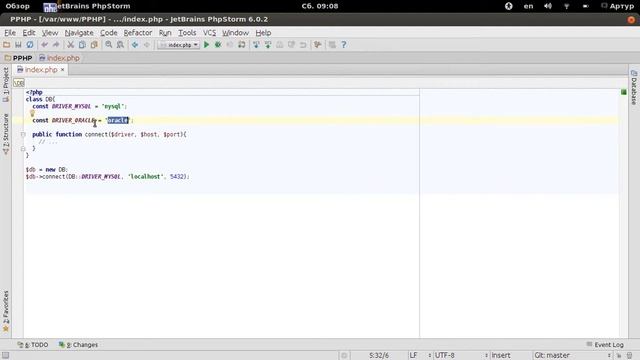
Task: Open the Git: master branch selector
Action: pyautogui.click(x=572, y=356)
